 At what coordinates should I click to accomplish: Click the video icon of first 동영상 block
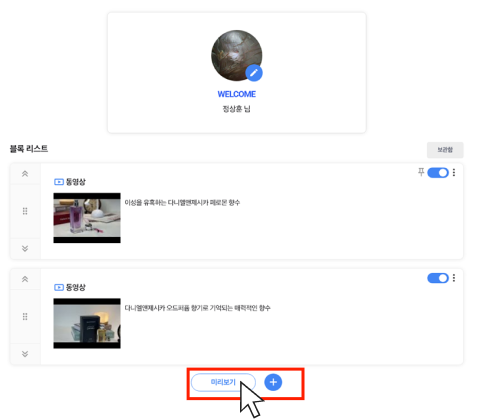pyautogui.click(x=59, y=182)
